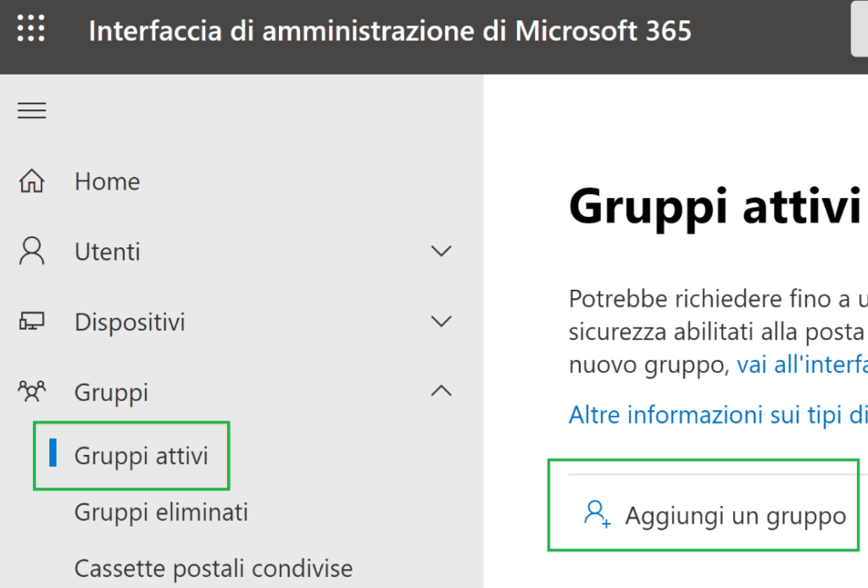The image size is (868, 588).
Task: Expand the Dispositivi section chevron
Action: click(x=441, y=321)
